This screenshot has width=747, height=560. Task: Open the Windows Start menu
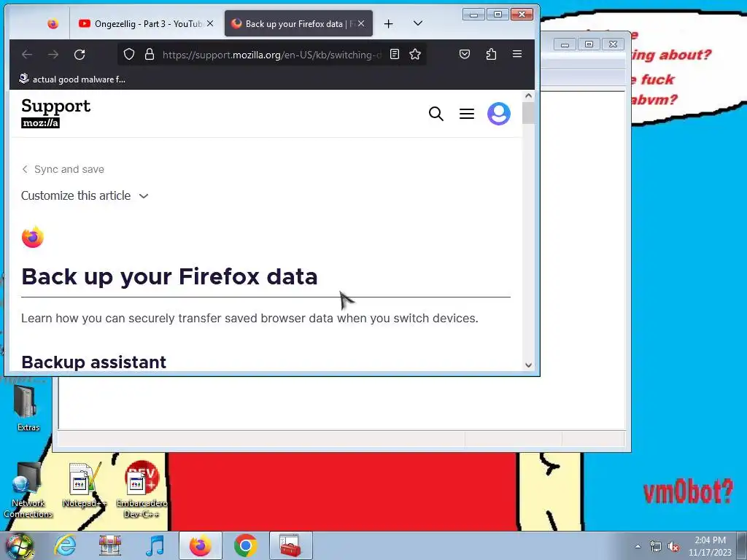click(x=20, y=545)
